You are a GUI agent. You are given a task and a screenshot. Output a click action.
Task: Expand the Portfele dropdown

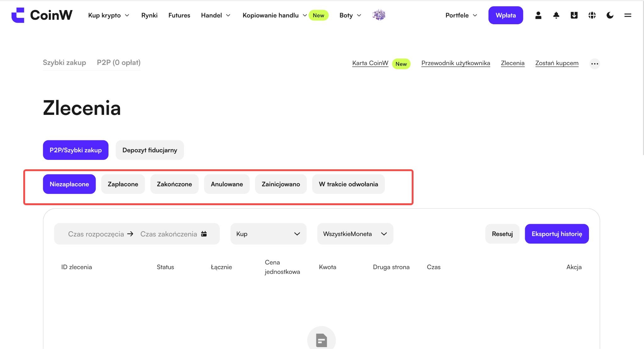click(461, 15)
